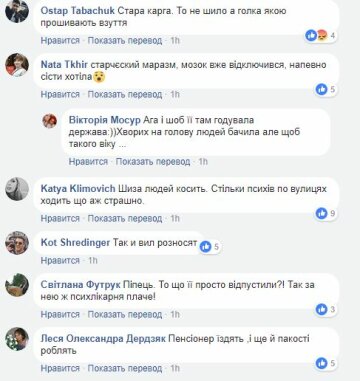Click Нравится under Вікторія Мосур reply
The height and width of the screenshot is (381, 360).
88,162
